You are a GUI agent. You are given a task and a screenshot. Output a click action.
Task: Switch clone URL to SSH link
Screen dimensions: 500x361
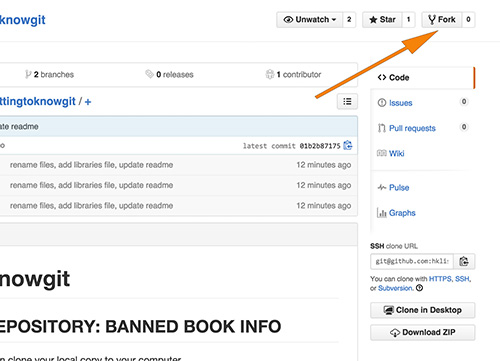click(462, 279)
